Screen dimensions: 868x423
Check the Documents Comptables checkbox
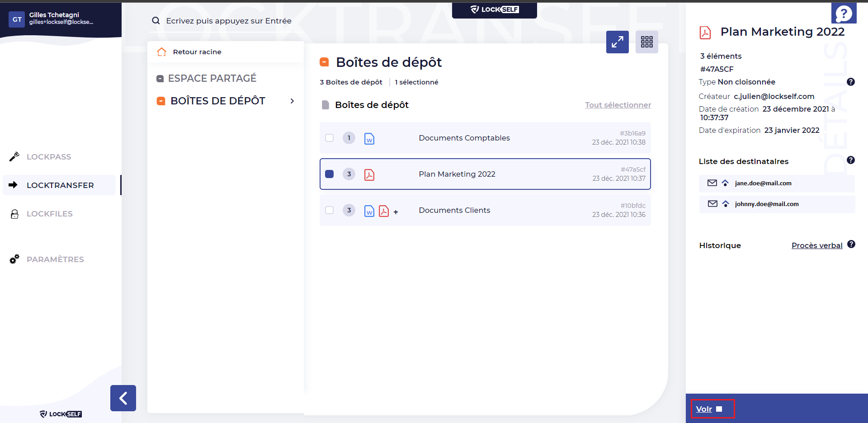(x=330, y=138)
